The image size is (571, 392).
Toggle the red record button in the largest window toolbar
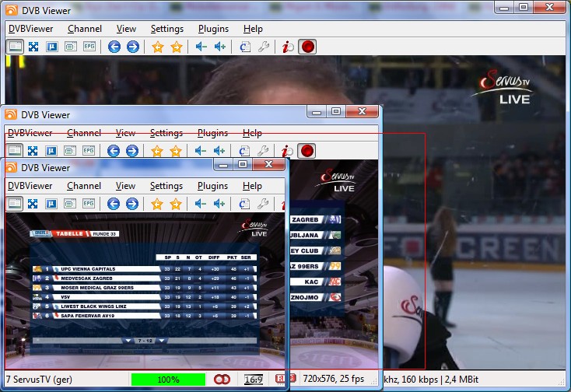coord(307,47)
